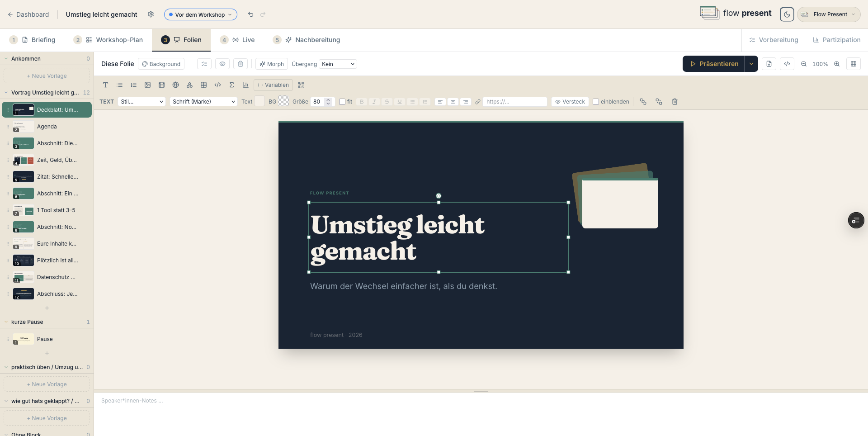Toggle dark mode with the moon icon
The image size is (868, 436).
[787, 14]
